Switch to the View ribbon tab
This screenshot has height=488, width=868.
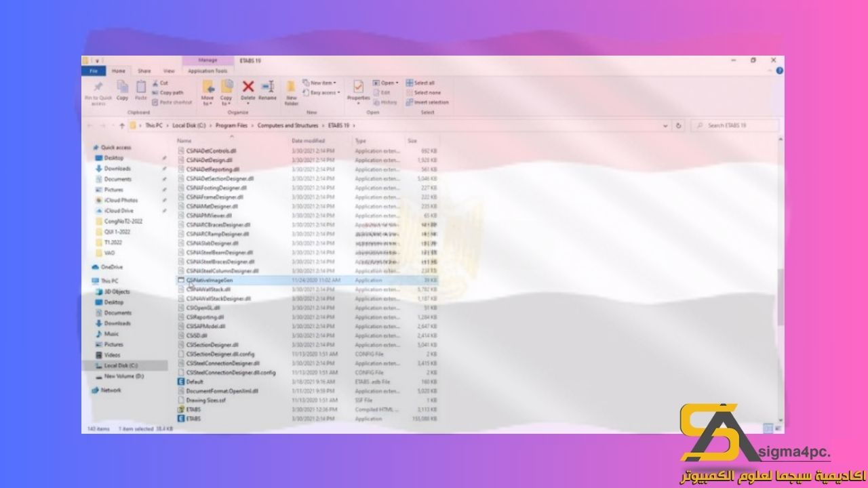point(169,70)
